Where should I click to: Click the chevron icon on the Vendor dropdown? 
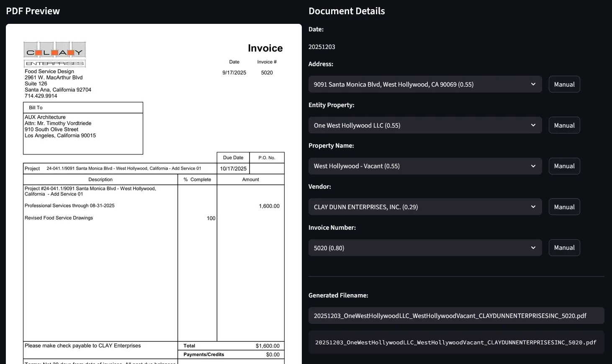[533, 207]
